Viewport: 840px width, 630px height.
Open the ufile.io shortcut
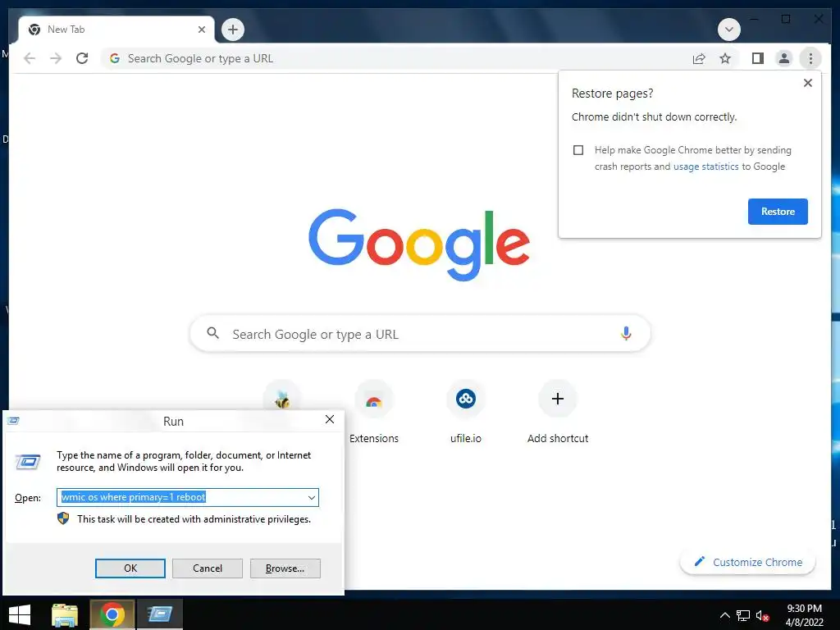coord(466,413)
